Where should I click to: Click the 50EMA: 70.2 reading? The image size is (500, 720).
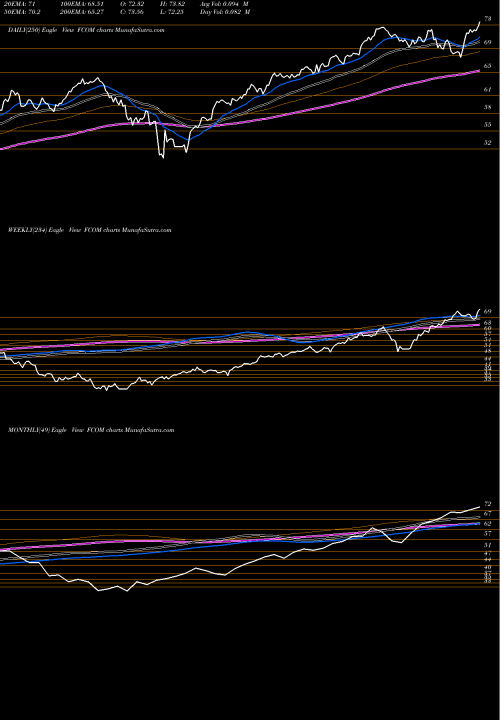point(21,12)
